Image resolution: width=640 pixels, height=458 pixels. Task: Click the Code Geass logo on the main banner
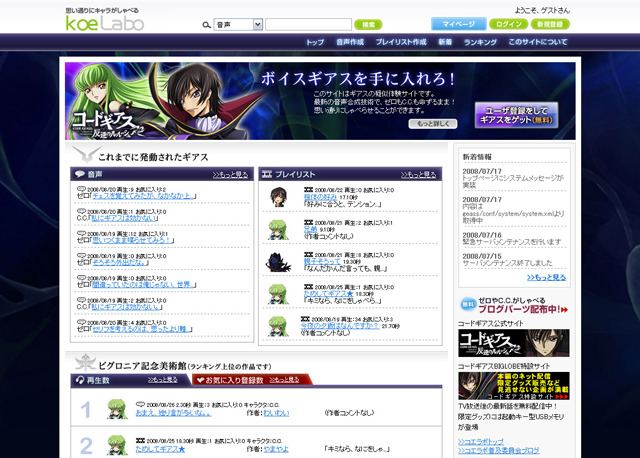pos(109,125)
